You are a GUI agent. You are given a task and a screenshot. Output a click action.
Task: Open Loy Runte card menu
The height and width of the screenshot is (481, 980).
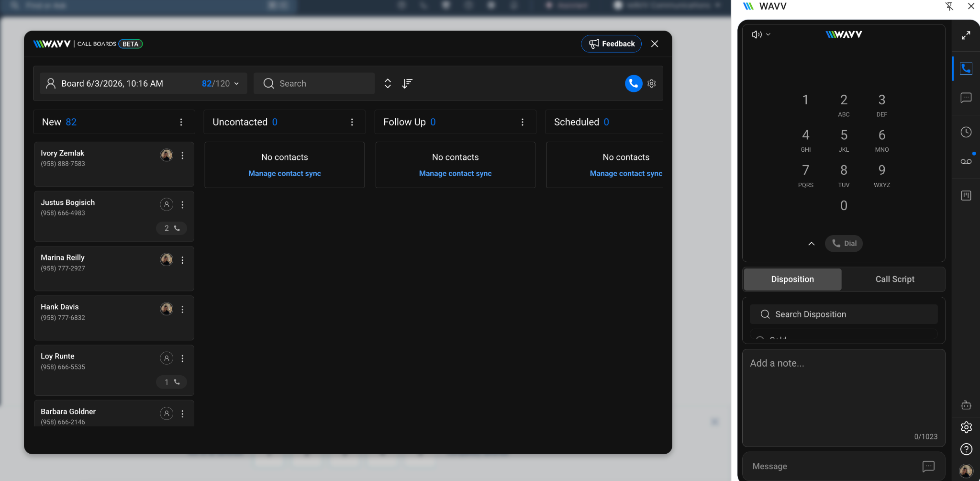click(x=182, y=358)
